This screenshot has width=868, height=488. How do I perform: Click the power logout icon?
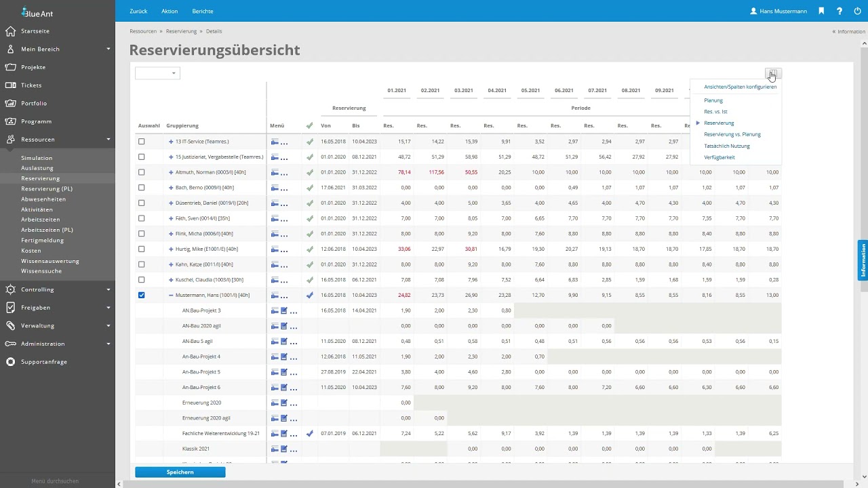click(x=858, y=11)
